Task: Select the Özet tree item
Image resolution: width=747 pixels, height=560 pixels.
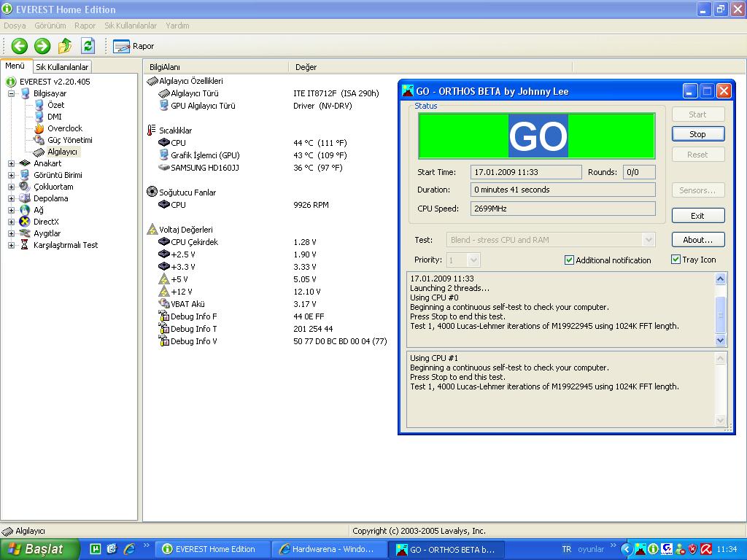Action: tap(55, 105)
